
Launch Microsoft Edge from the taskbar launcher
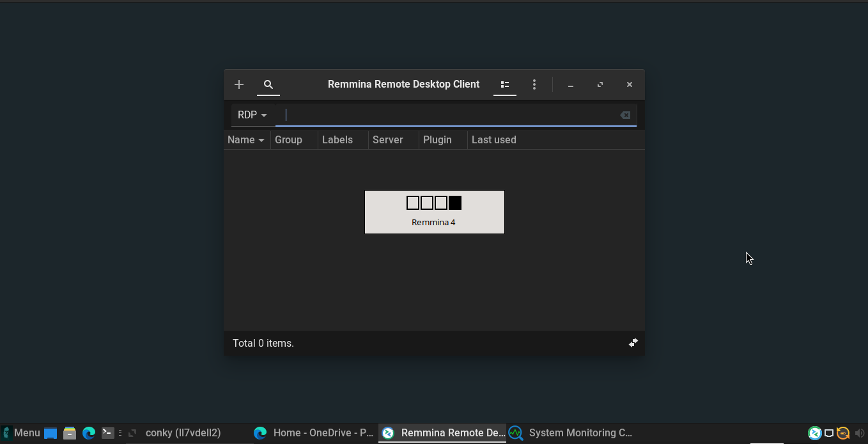tap(89, 433)
